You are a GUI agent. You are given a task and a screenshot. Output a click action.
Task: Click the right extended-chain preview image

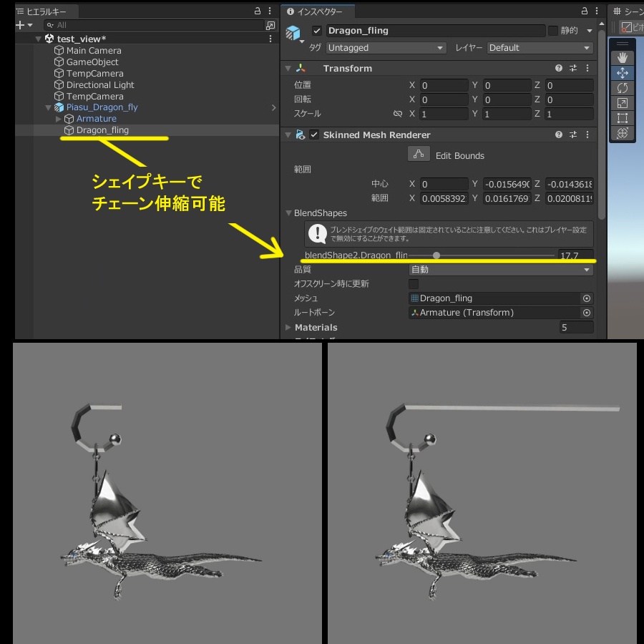(x=482, y=493)
